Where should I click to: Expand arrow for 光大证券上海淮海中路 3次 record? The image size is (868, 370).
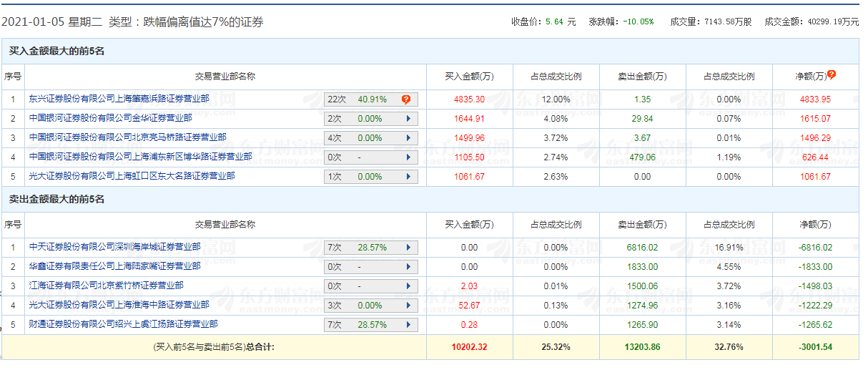pos(408,306)
